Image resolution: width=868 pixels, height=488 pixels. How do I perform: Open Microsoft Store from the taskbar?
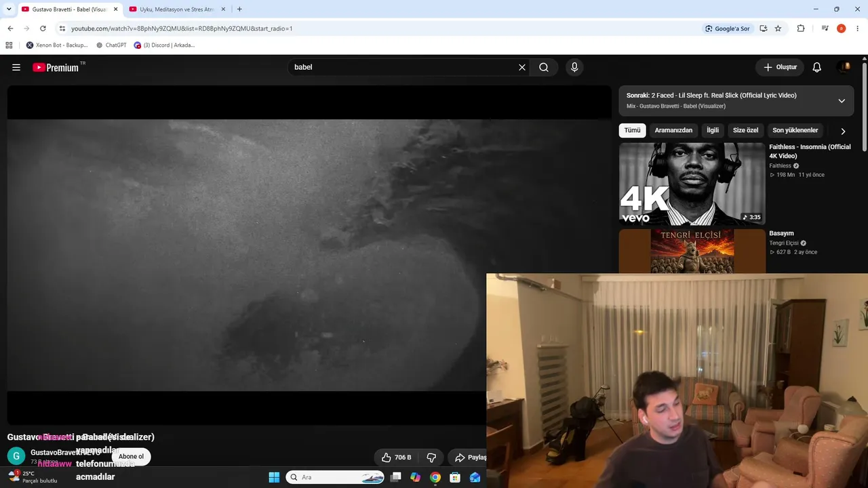click(455, 477)
